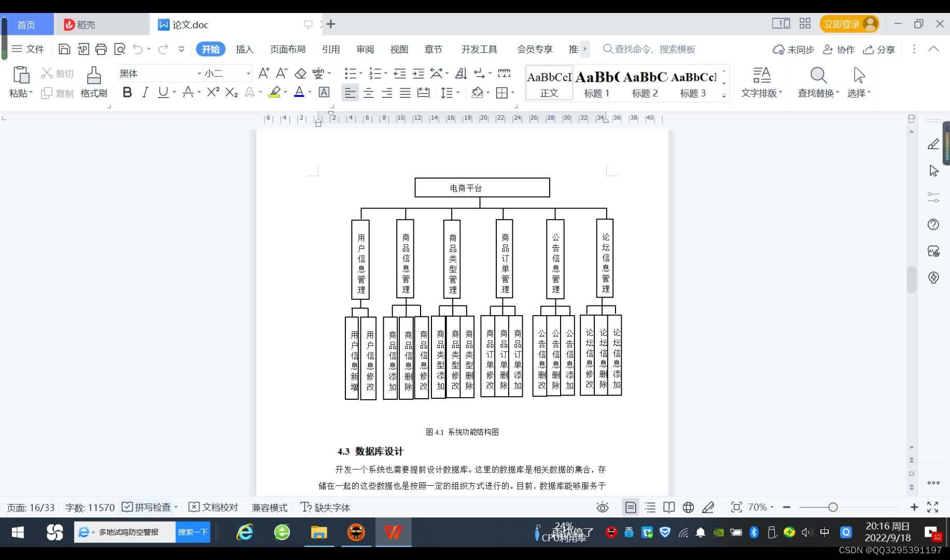The image size is (950, 560).
Task: Click the zoom slider handle
Action: point(833,508)
